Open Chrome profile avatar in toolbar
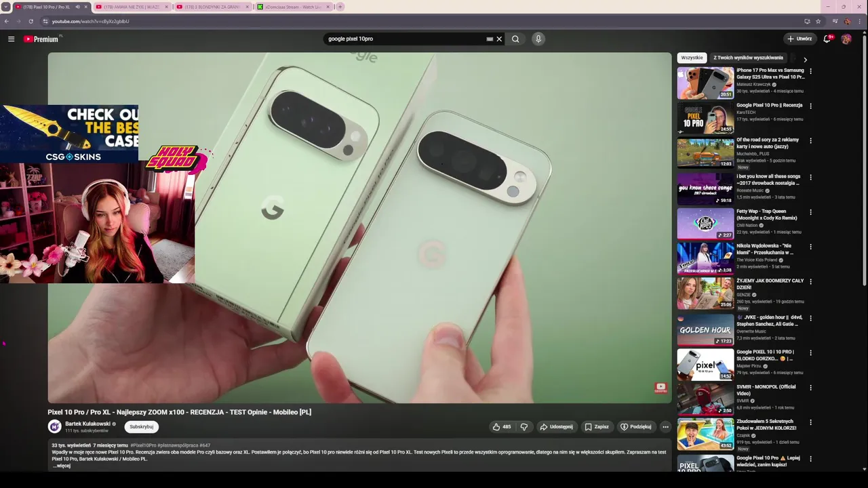This screenshot has height=488, width=868. tap(848, 21)
